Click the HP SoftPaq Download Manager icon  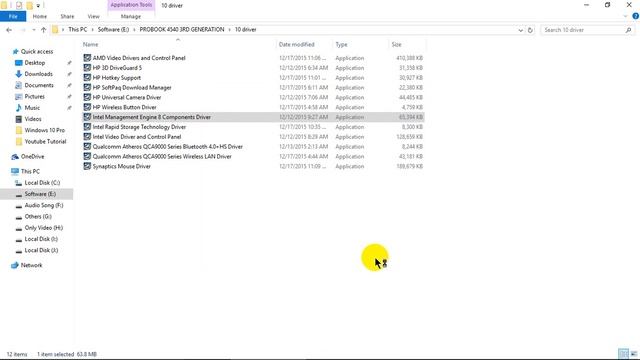[87, 87]
